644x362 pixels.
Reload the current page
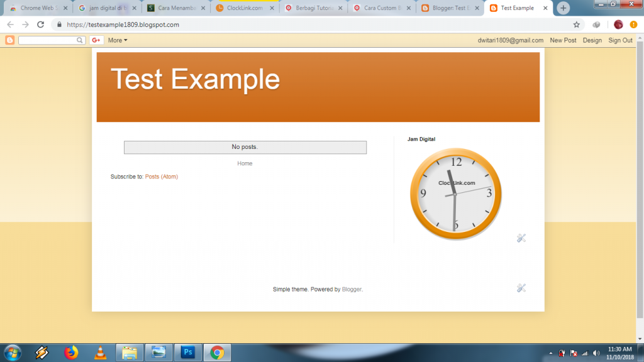(40, 25)
